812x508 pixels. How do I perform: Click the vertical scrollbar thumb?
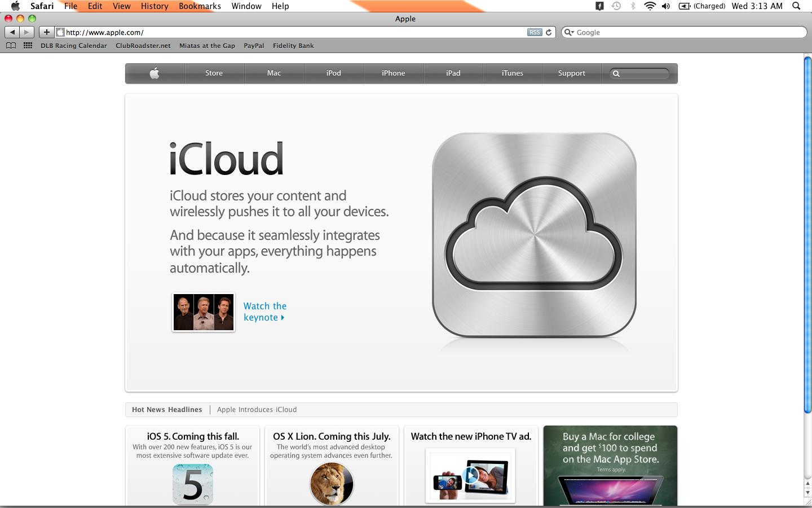point(807,235)
